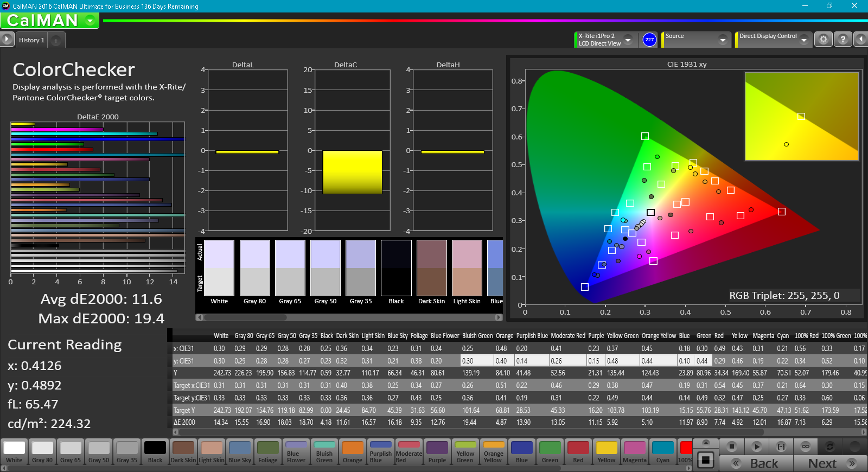Click the blue 227 meter status indicator
The height and width of the screenshot is (472, 868).
pyautogui.click(x=649, y=40)
